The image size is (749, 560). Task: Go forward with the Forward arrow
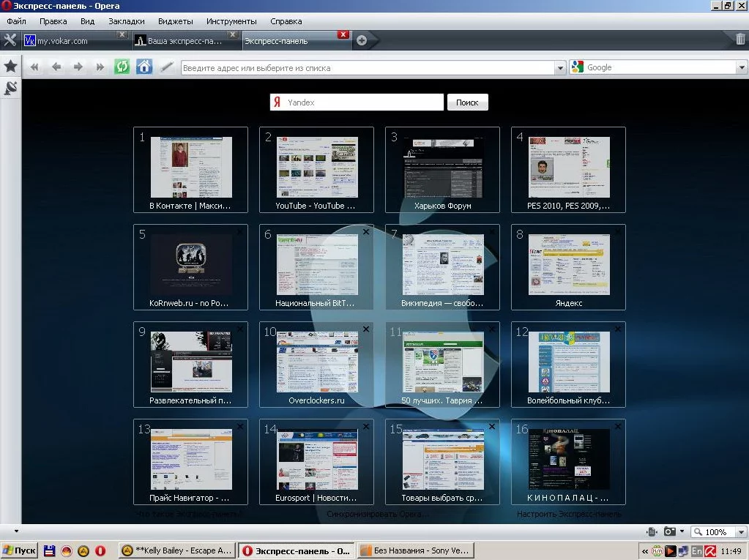click(x=78, y=67)
